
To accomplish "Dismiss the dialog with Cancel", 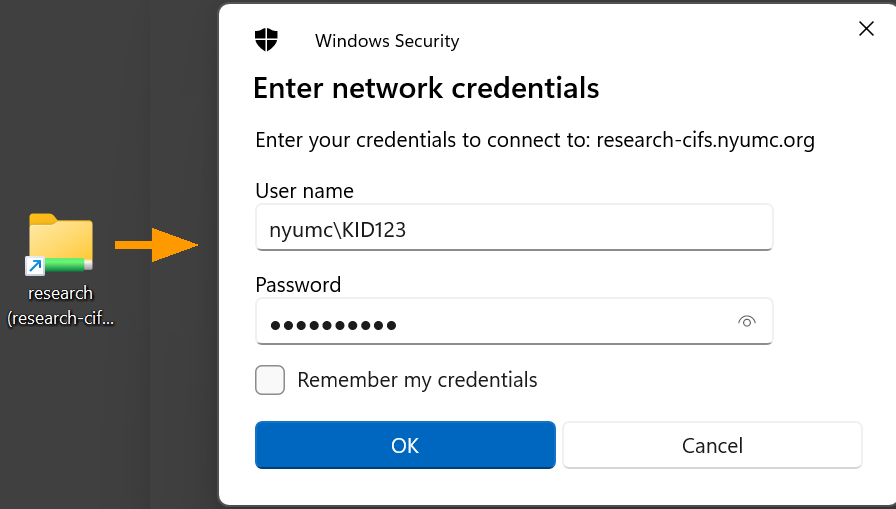I will point(712,445).
